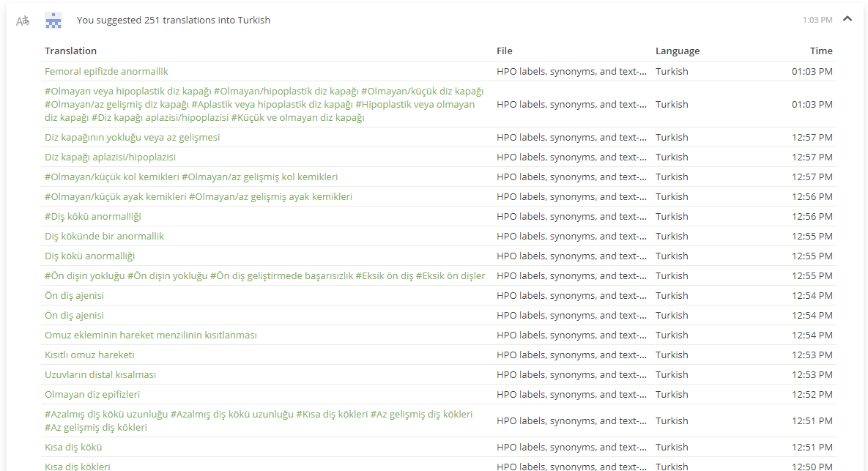Click the 12:52 PM time for 'Olmayan diz epifizleri'
Image resolution: width=868 pixels, height=471 pixels.
pyautogui.click(x=812, y=395)
